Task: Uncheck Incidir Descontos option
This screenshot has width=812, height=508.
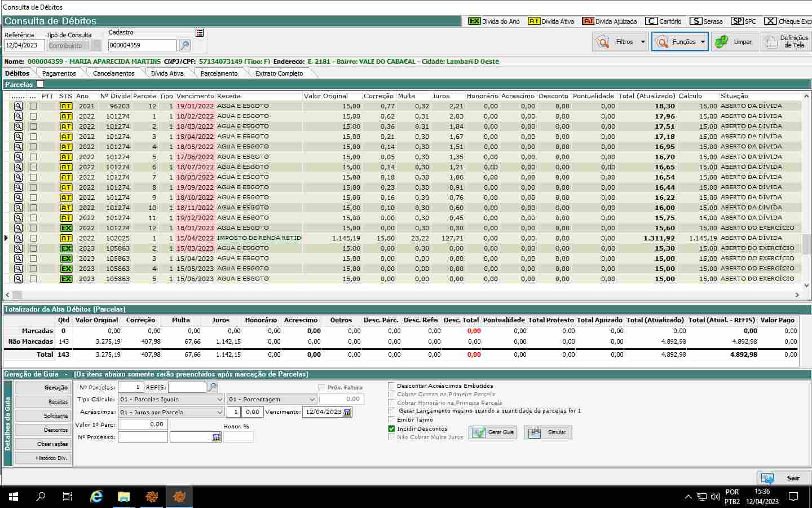Action: coord(392,428)
